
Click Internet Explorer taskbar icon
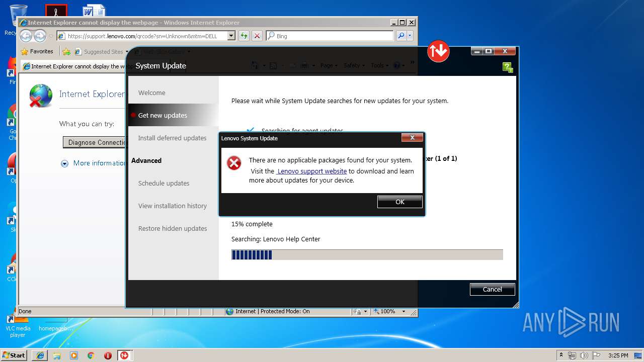[40, 355]
